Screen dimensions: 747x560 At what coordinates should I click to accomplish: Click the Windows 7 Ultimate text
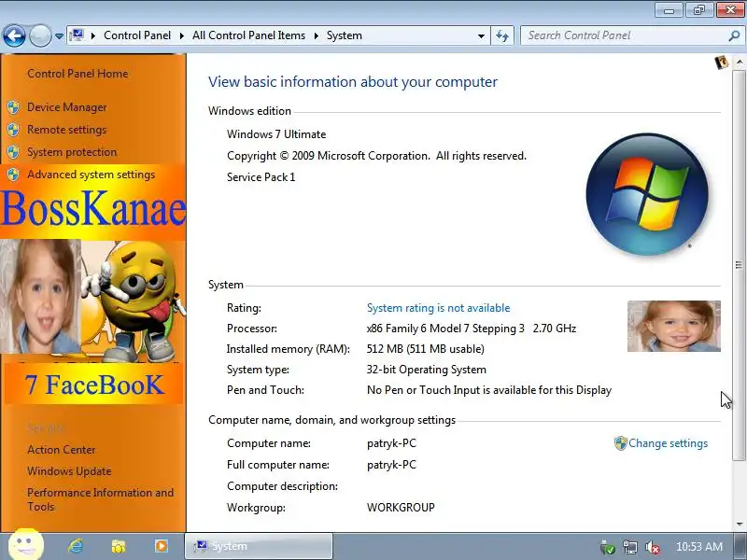(x=276, y=134)
